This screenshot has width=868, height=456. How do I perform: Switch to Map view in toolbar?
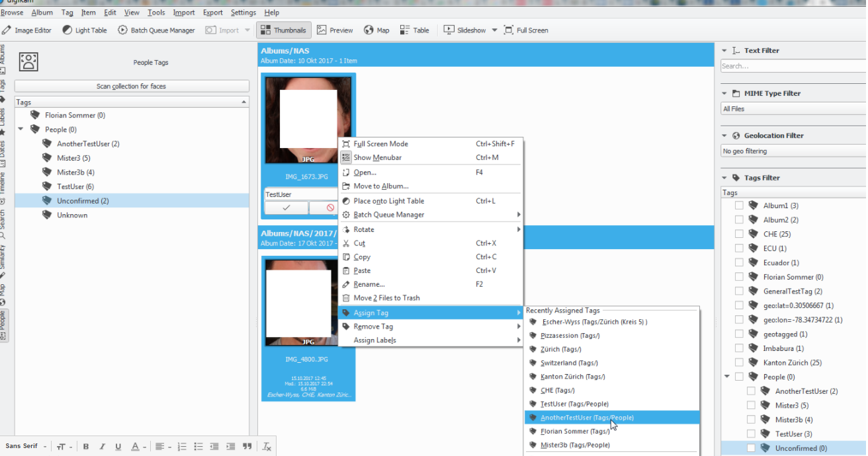376,30
